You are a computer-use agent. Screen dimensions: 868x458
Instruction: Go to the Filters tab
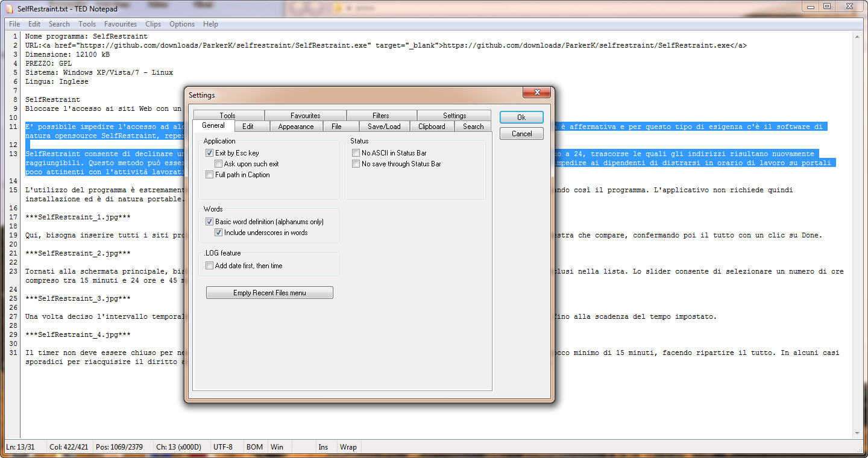(380, 116)
